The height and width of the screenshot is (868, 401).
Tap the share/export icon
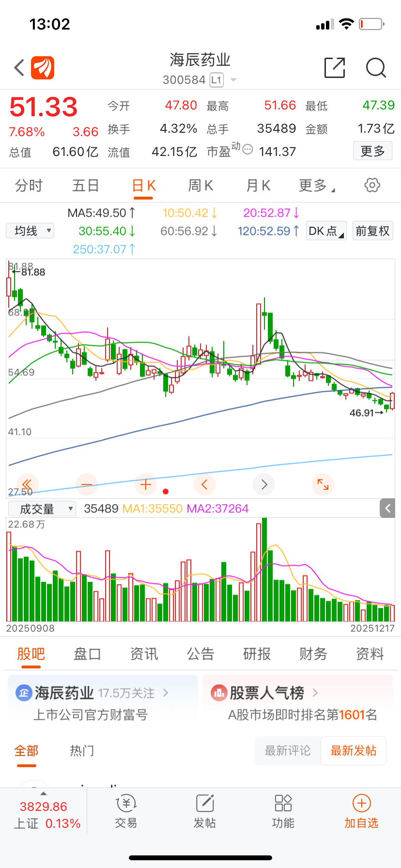[335, 68]
